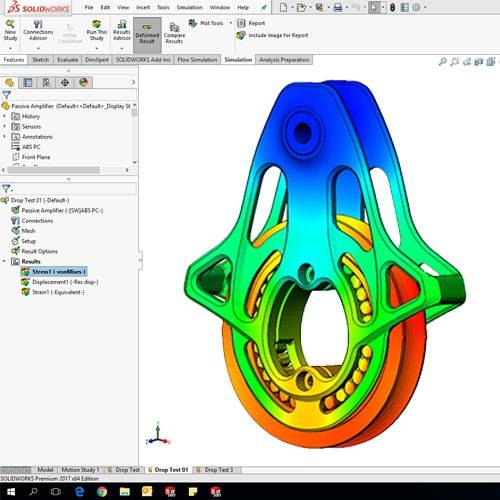This screenshot has width=500, height=500.
Task: Expand the Plot Tools dropdown arrow
Action: pos(230,23)
